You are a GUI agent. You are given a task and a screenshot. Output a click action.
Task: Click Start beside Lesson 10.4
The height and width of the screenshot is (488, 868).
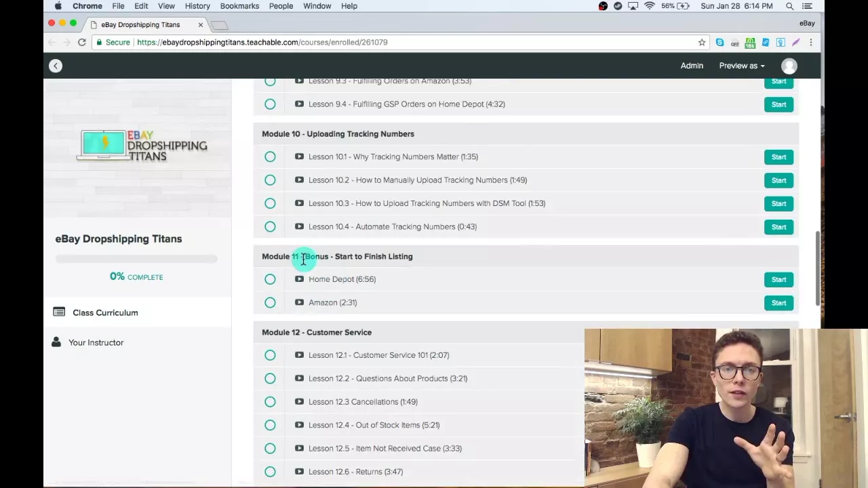[x=778, y=227]
